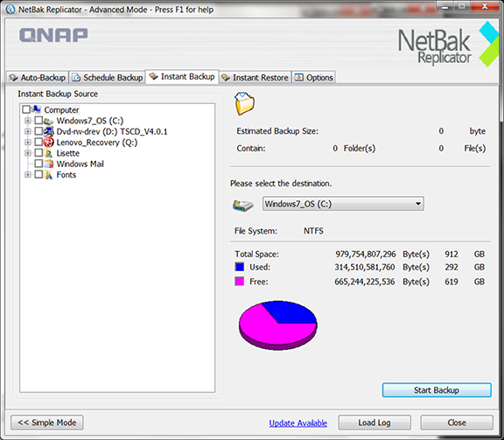Screen dimensions: 504x440
Task: Close the window with the title bar X
Action: 485,6
